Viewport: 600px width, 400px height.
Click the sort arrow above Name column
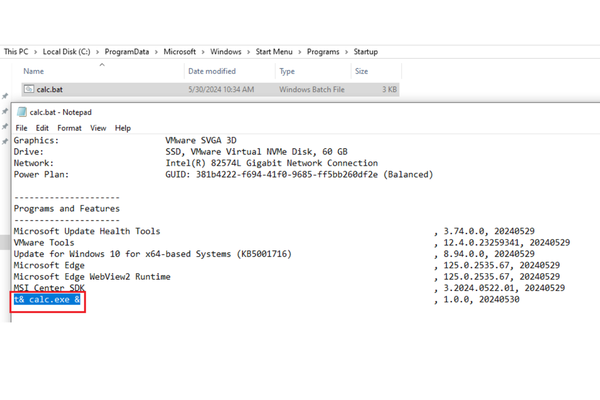pos(102,65)
